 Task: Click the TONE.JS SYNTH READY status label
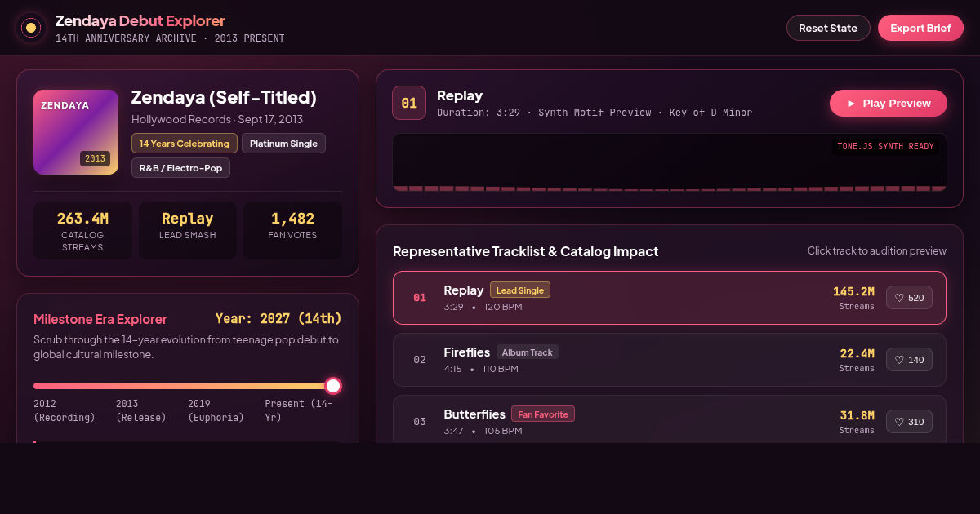885,147
